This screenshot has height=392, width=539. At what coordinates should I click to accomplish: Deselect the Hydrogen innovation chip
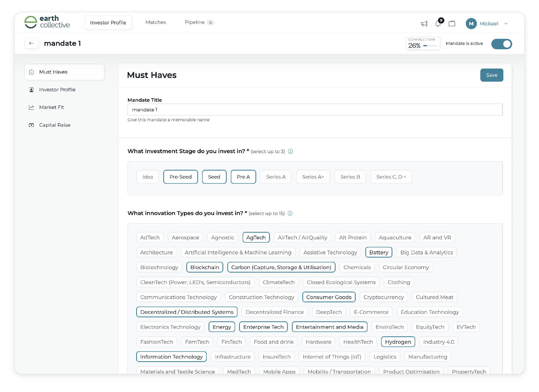pos(398,342)
